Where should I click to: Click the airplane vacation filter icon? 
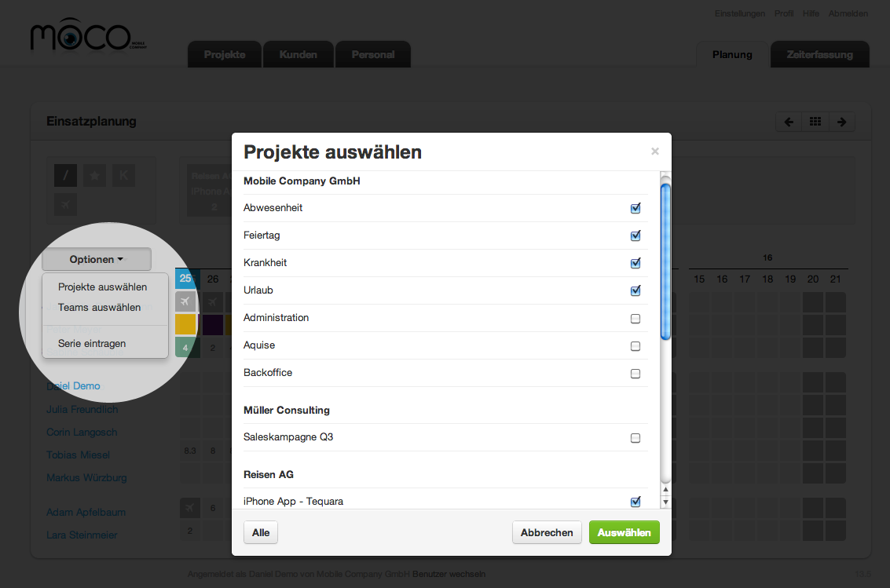coord(66,205)
